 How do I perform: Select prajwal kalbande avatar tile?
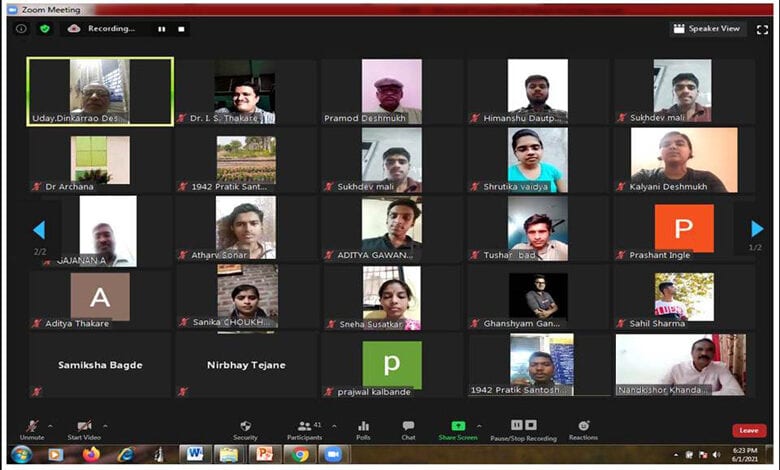(x=392, y=365)
